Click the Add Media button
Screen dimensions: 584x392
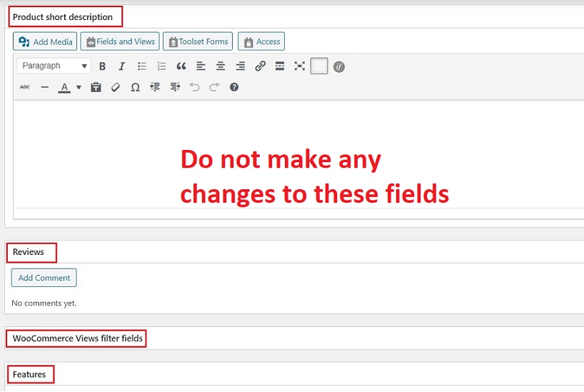coord(46,41)
